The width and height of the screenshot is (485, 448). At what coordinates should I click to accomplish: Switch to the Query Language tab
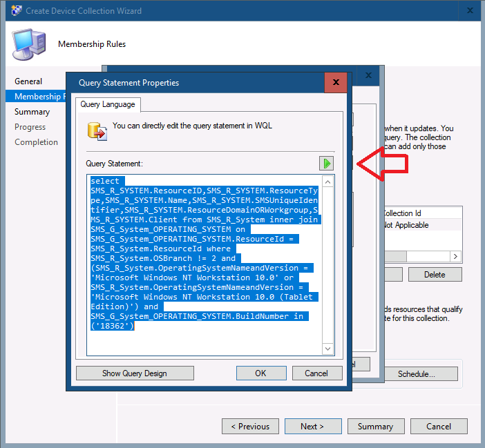[x=108, y=104]
